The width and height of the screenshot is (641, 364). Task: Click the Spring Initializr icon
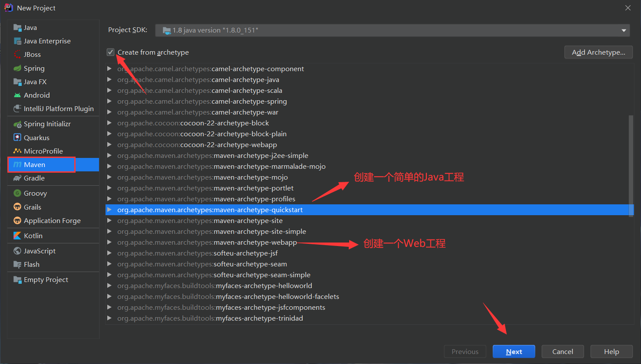17,124
